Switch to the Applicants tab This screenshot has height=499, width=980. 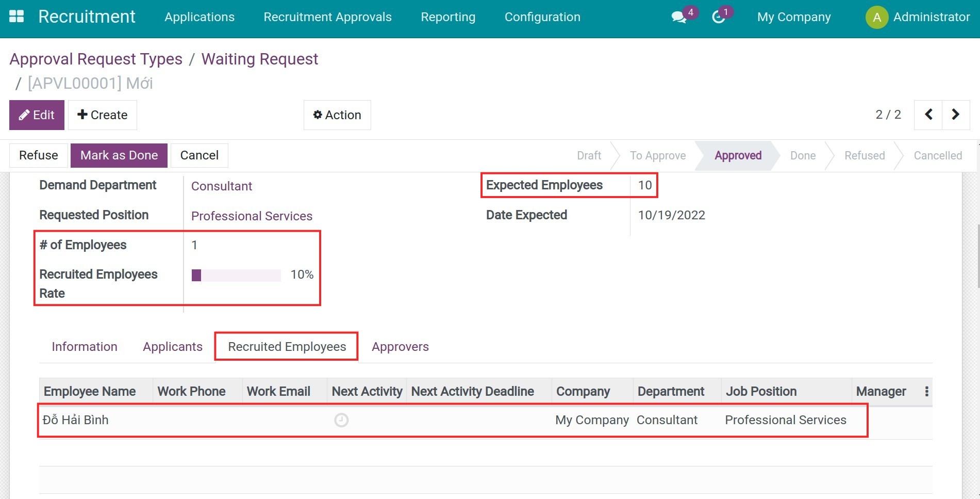pos(173,347)
